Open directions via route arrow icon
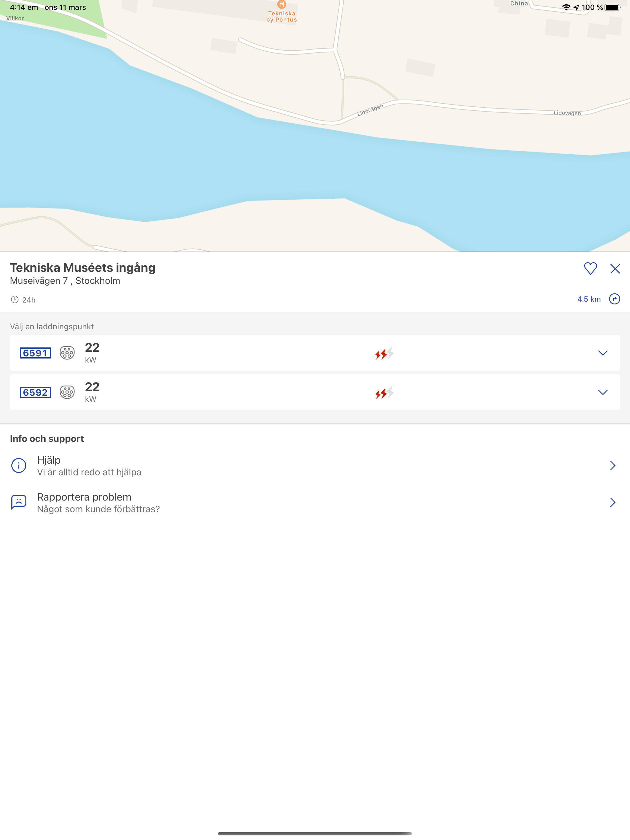The width and height of the screenshot is (630, 840). (x=614, y=299)
